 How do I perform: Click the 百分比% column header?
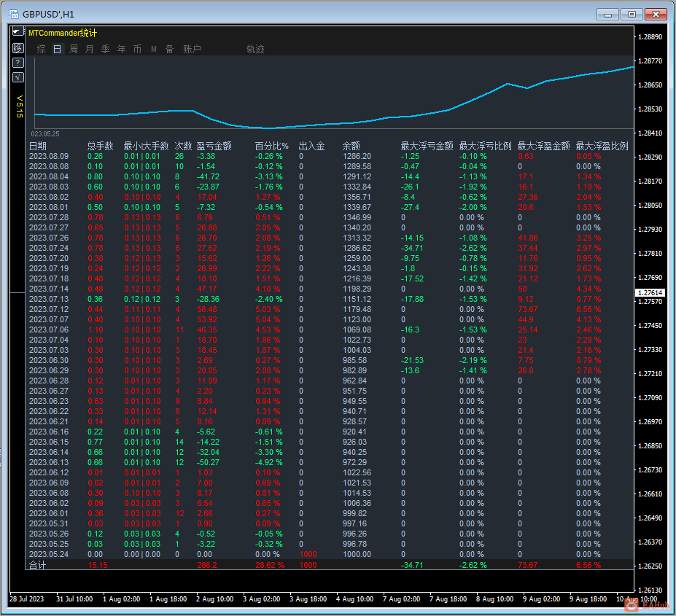[271, 146]
